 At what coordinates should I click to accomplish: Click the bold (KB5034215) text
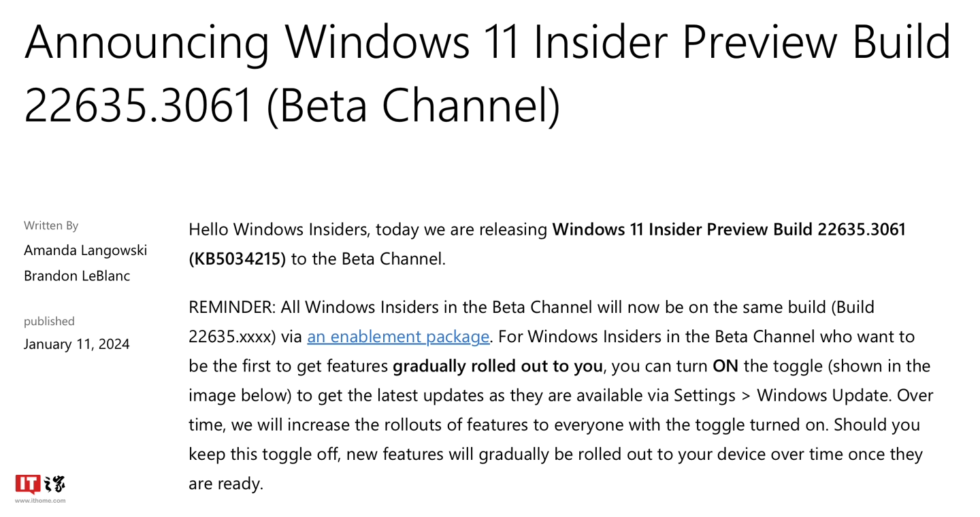pyautogui.click(x=238, y=259)
